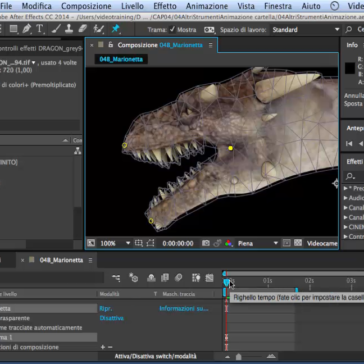Click the current time 0:00:00:00 display
The height and width of the screenshot is (364, 364).
(178, 244)
